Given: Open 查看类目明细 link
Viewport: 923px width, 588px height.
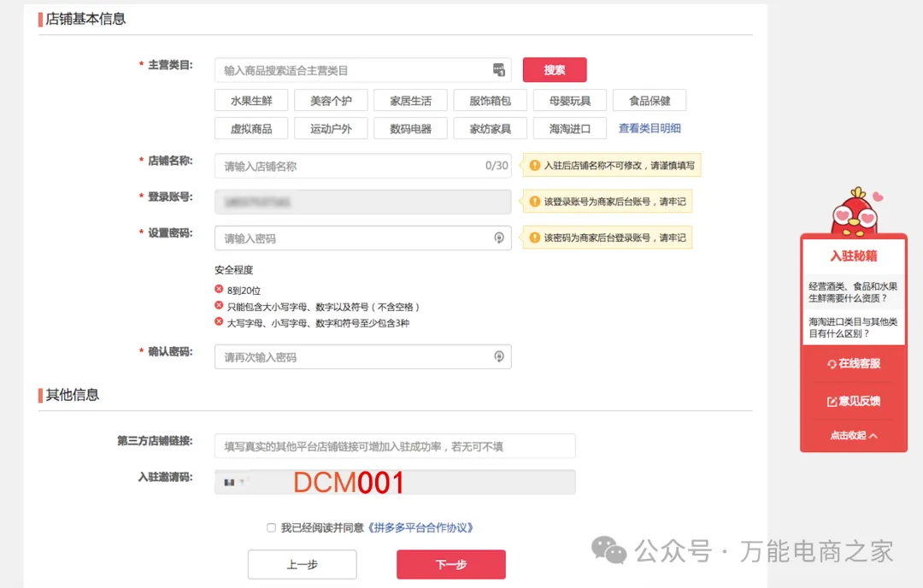Looking at the screenshot, I should click(x=650, y=128).
